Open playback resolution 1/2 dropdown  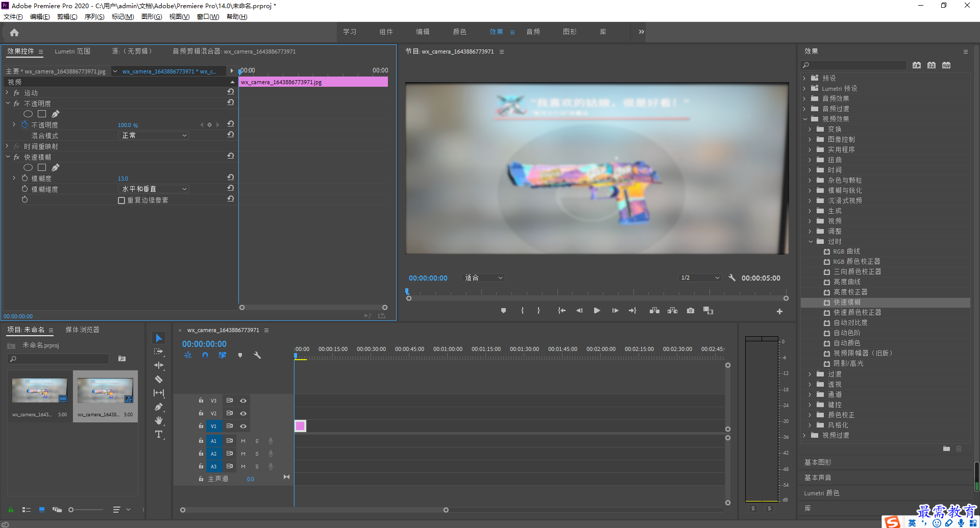click(x=699, y=278)
